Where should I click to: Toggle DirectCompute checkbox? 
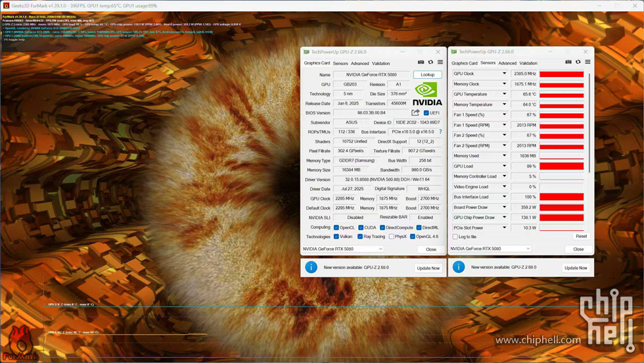(382, 228)
